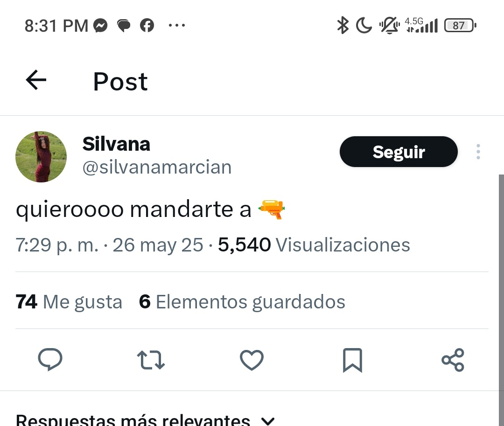Like the post with heart icon

click(x=252, y=360)
